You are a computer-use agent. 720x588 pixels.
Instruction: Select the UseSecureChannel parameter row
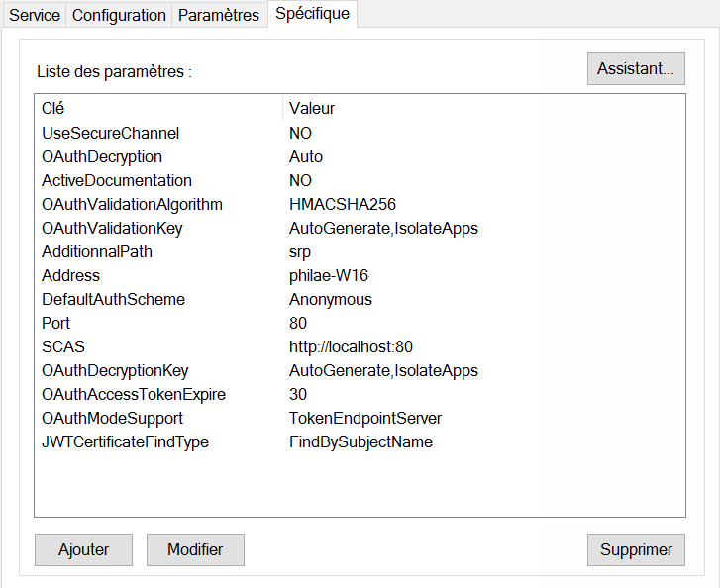point(110,133)
